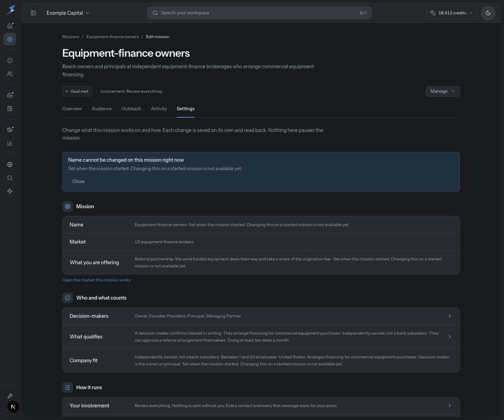Click the magnifier search icon in the sidebar
This screenshot has height=420, width=504.
click(10, 178)
